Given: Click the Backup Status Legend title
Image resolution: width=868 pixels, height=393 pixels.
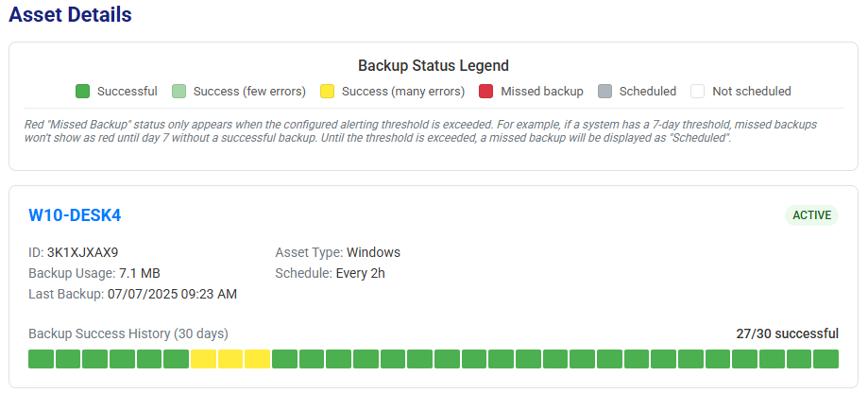Looking at the screenshot, I should pyautogui.click(x=434, y=66).
